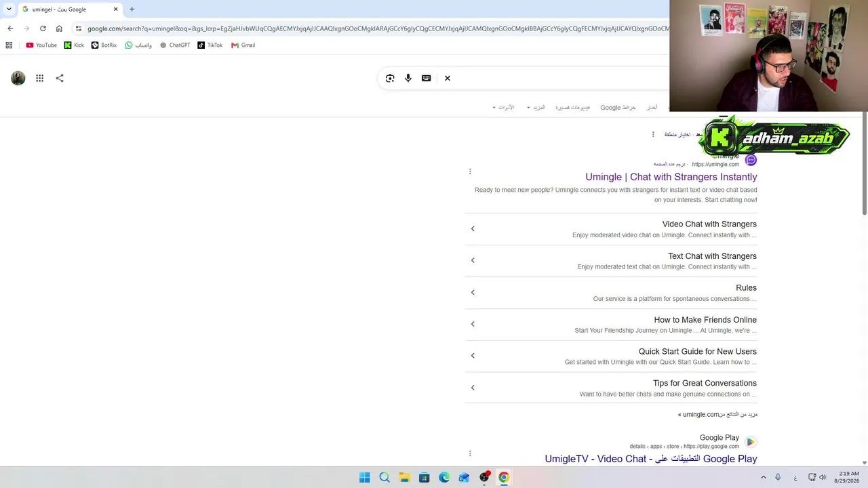Open more options for the Umingle result
The height and width of the screenshot is (488, 868).
(x=470, y=171)
